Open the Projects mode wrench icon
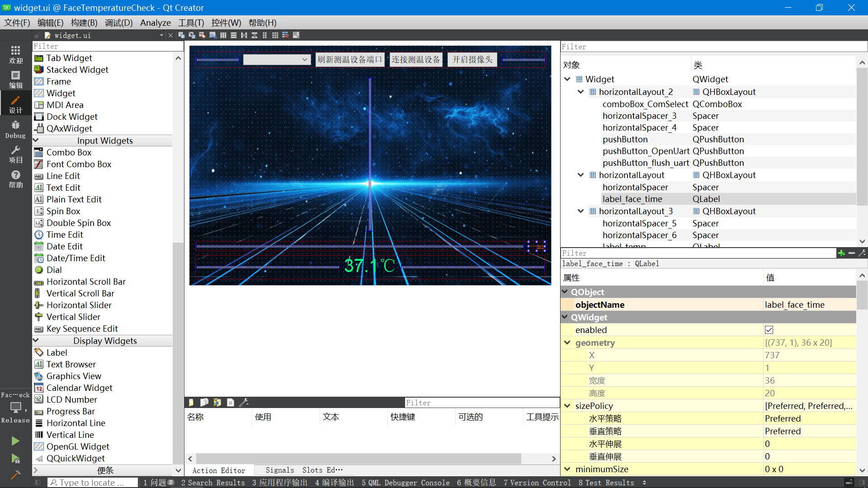Screen dimensions: 868x488 pos(15,154)
